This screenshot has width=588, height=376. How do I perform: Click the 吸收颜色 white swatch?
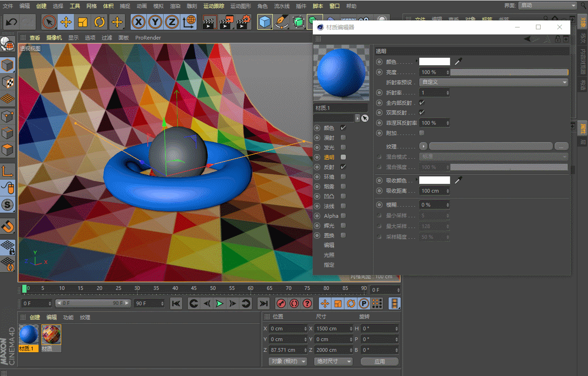click(x=434, y=180)
